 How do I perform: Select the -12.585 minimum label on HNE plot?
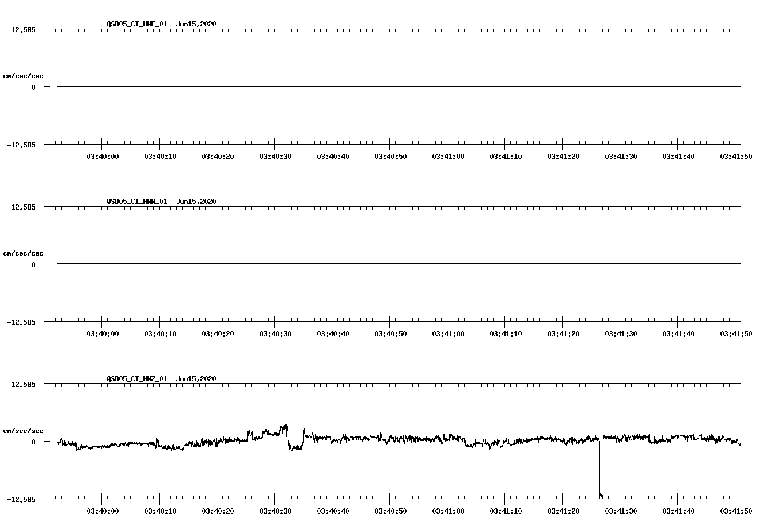click(21, 145)
